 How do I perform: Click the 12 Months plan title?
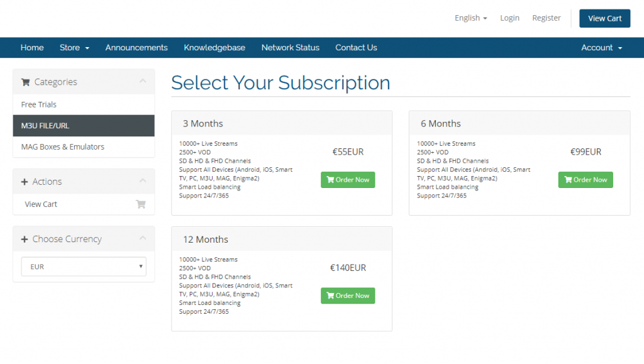click(x=206, y=240)
